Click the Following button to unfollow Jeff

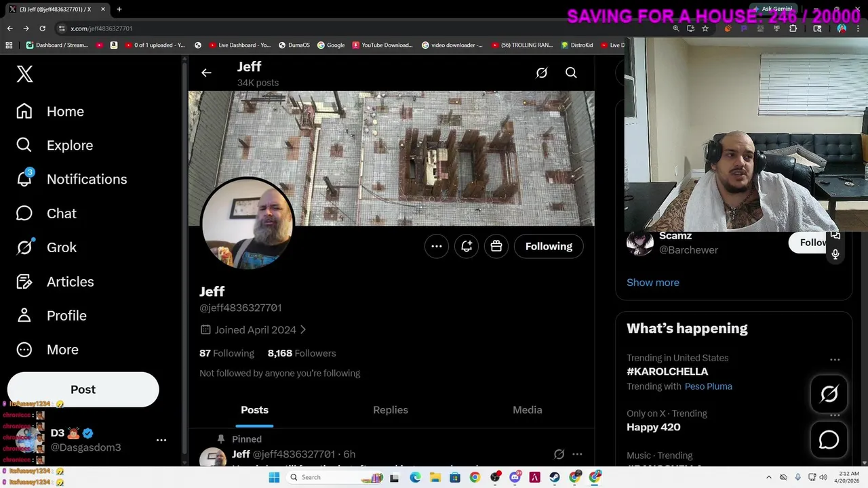[549, 246]
